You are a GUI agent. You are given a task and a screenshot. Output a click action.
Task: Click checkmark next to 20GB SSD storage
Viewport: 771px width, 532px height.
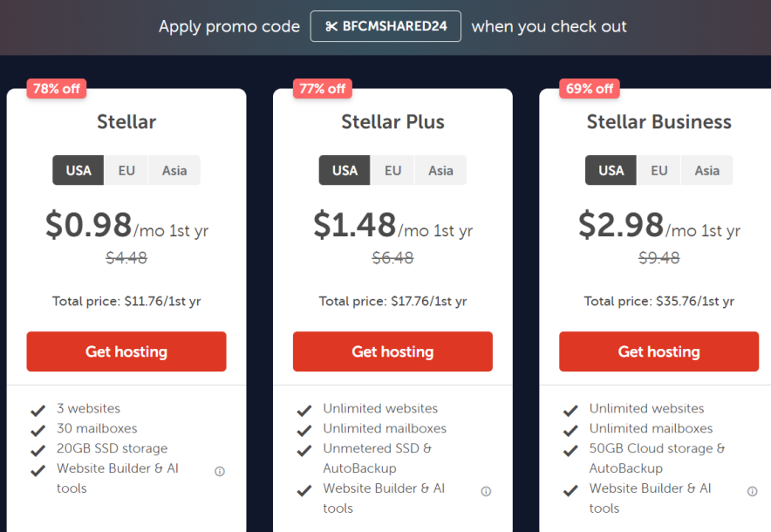(x=38, y=450)
